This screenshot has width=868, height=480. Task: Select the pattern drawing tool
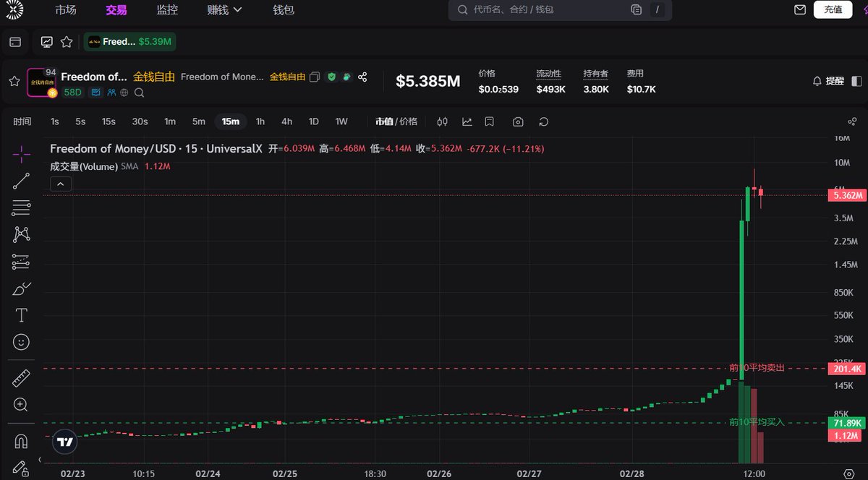point(22,234)
